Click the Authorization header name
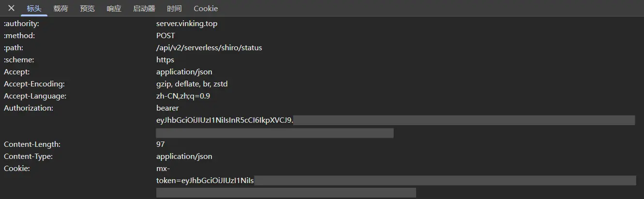This screenshot has height=199, width=644. (29, 108)
